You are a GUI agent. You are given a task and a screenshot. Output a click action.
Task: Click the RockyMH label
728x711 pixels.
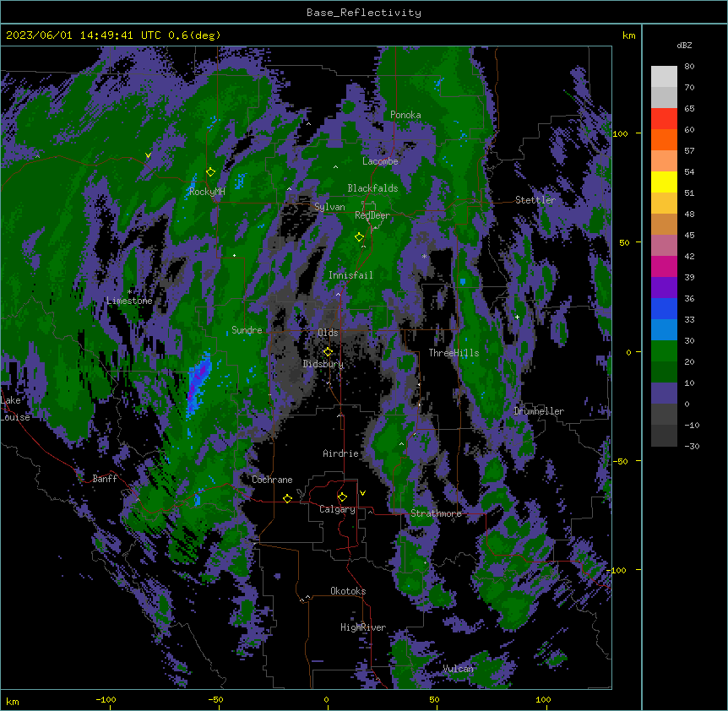click(207, 192)
